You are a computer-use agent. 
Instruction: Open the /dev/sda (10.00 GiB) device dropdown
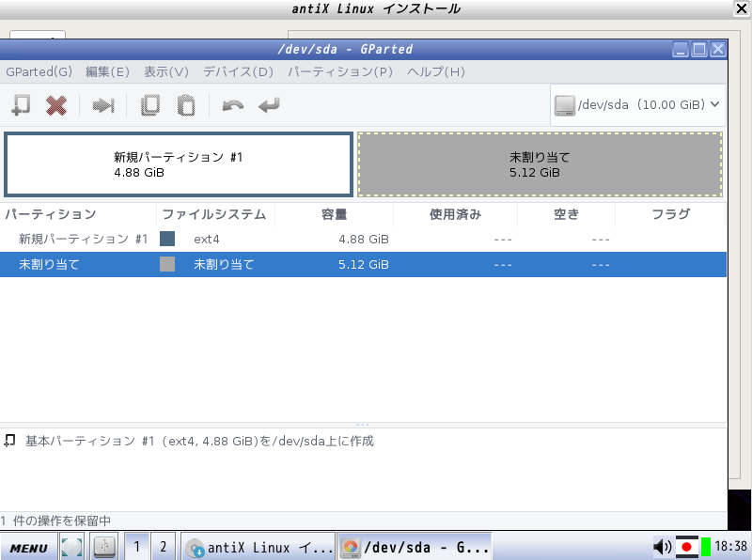(x=637, y=105)
